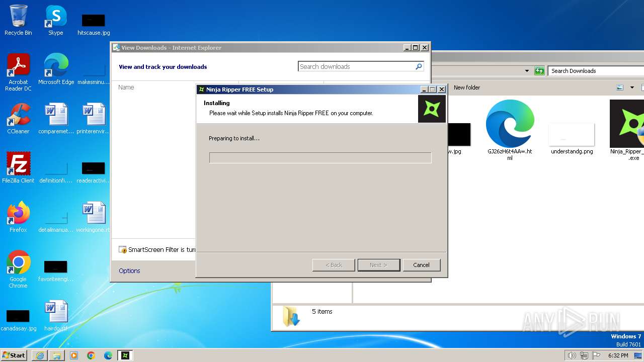Image resolution: width=644 pixels, height=362 pixels.
Task: Open Action Center flag in tray
Action: 596,355
